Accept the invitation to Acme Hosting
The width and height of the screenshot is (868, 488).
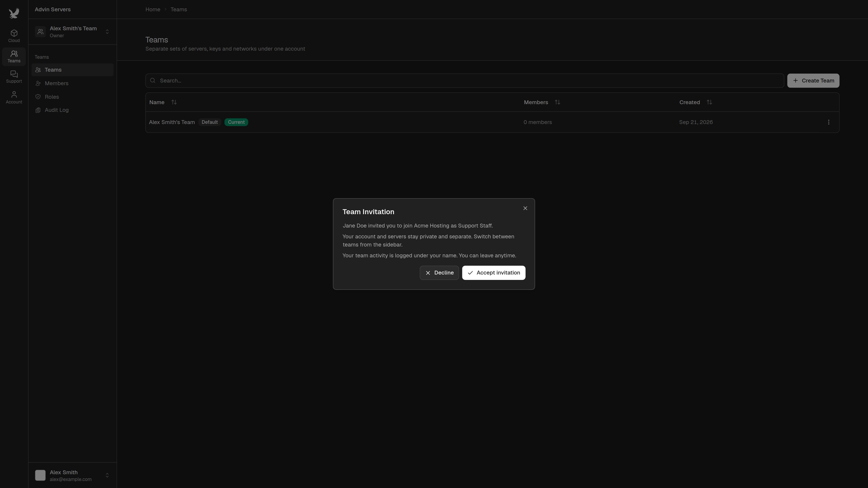494,273
